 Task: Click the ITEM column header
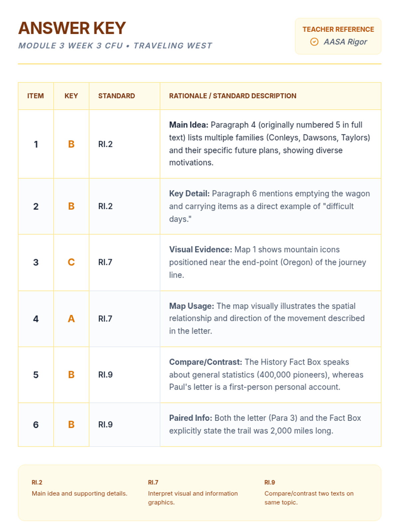click(x=36, y=96)
